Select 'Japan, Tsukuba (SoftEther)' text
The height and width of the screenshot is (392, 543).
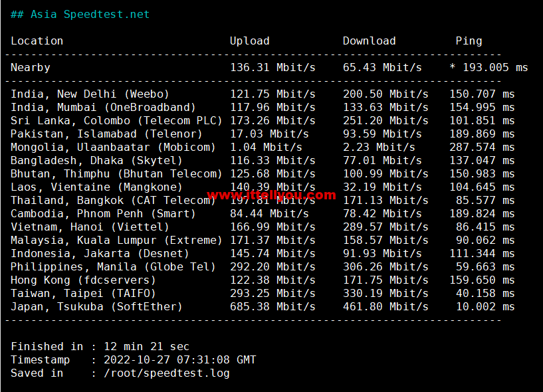tap(96, 307)
